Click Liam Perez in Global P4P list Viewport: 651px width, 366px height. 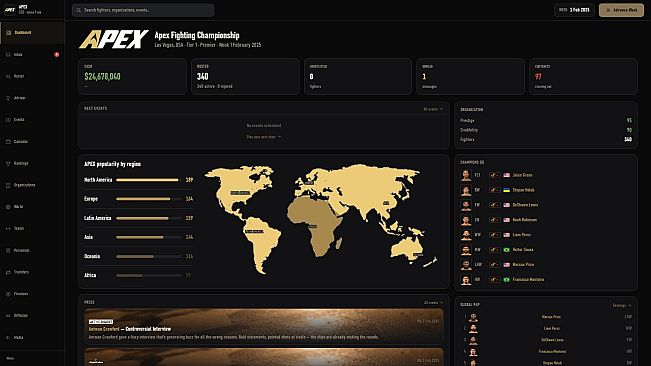[x=552, y=329]
